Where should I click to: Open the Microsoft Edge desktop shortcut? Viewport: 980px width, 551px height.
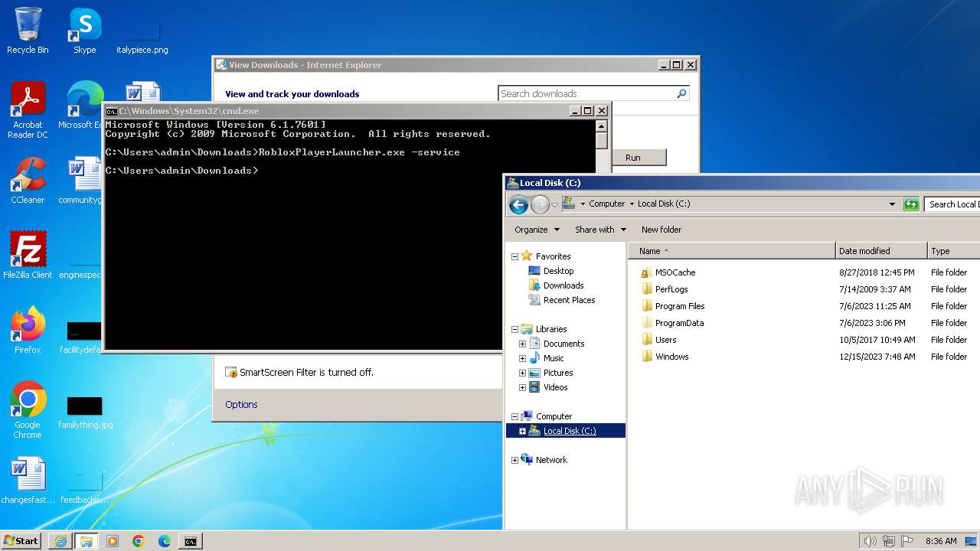pyautogui.click(x=83, y=106)
